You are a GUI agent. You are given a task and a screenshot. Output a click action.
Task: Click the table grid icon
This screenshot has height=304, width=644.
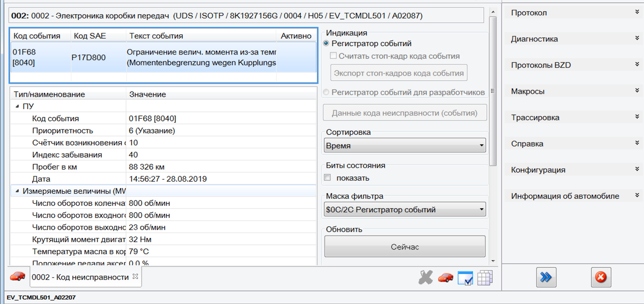[485, 278]
